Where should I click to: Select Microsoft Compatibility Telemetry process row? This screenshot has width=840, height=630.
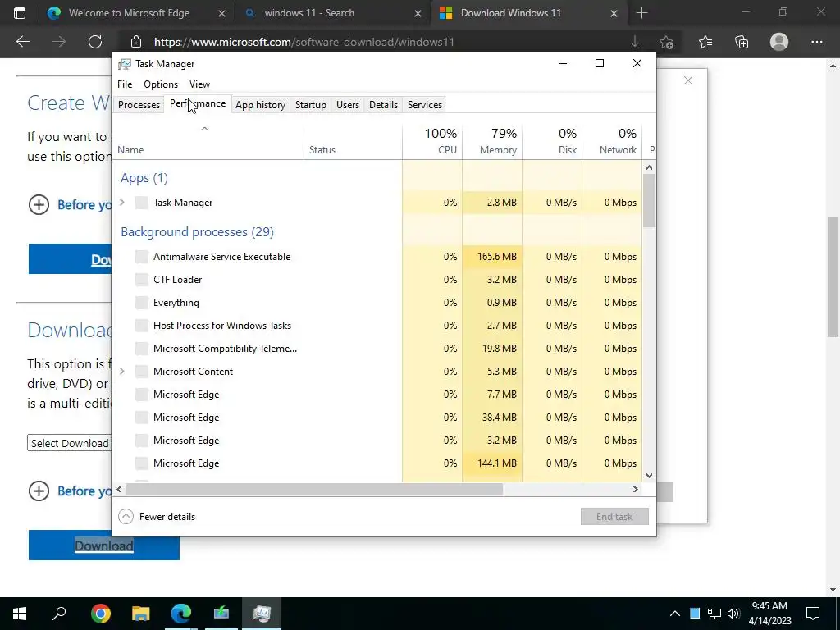click(x=377, y=349)
